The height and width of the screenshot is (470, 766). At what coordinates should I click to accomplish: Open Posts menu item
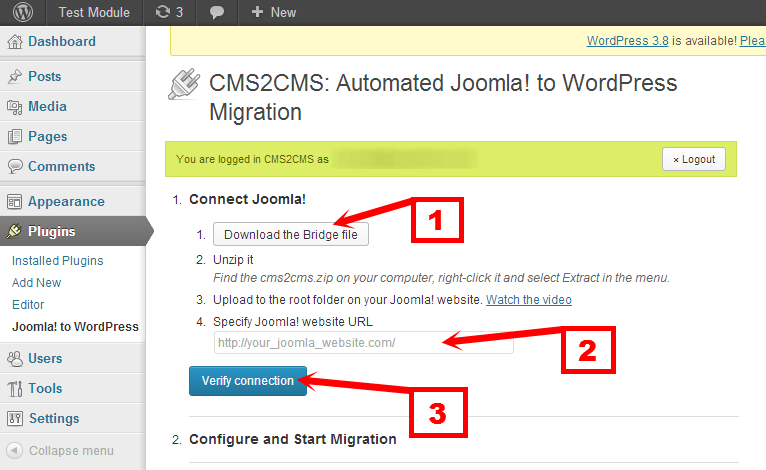click(x=44, y=76)
